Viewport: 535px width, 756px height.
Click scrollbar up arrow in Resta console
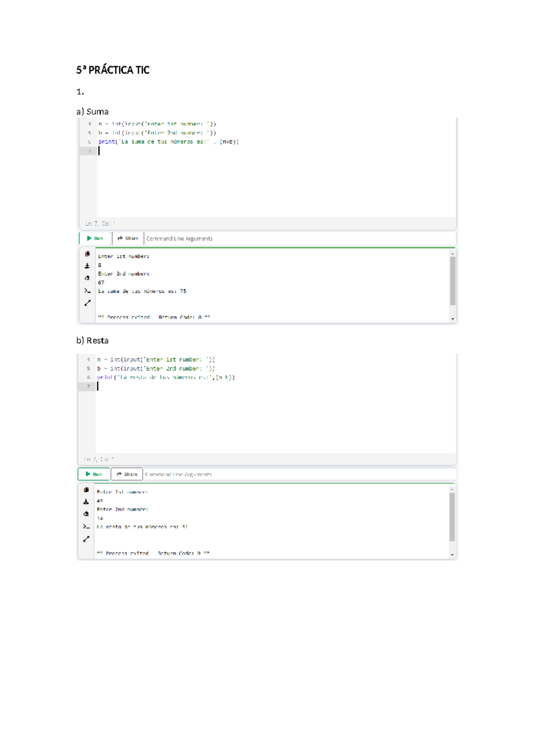pos(452,489)
